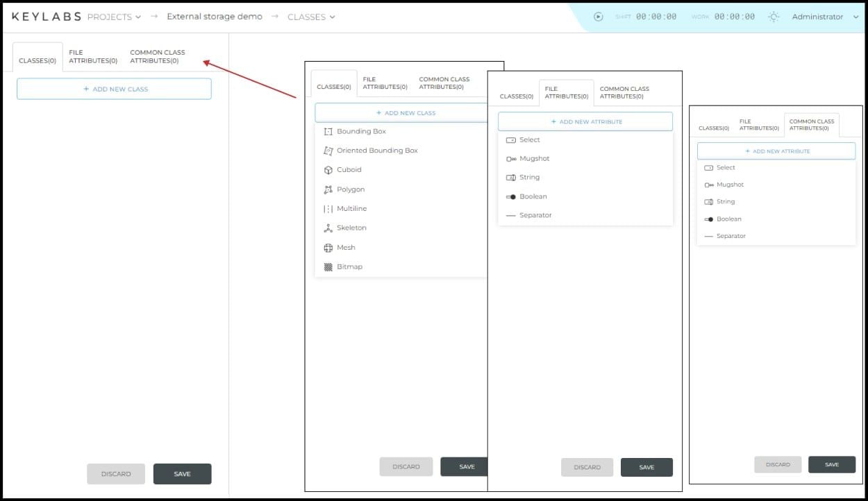Toggle the Boolean attribute type
This screenshot has height=501, width=868.
(x=532, y=196)
